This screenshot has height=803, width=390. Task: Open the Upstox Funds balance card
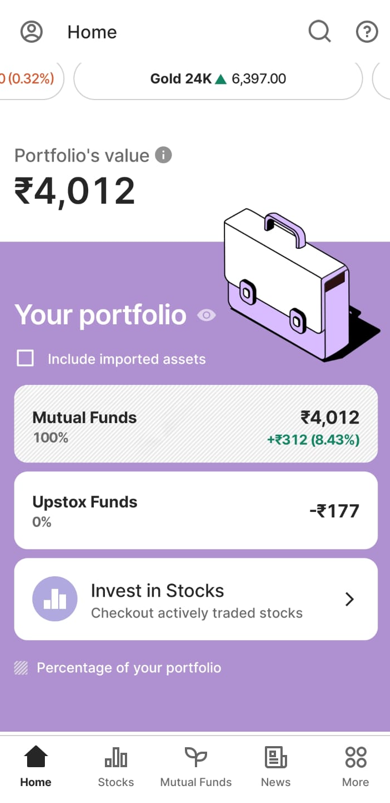[x=196, y=511]
